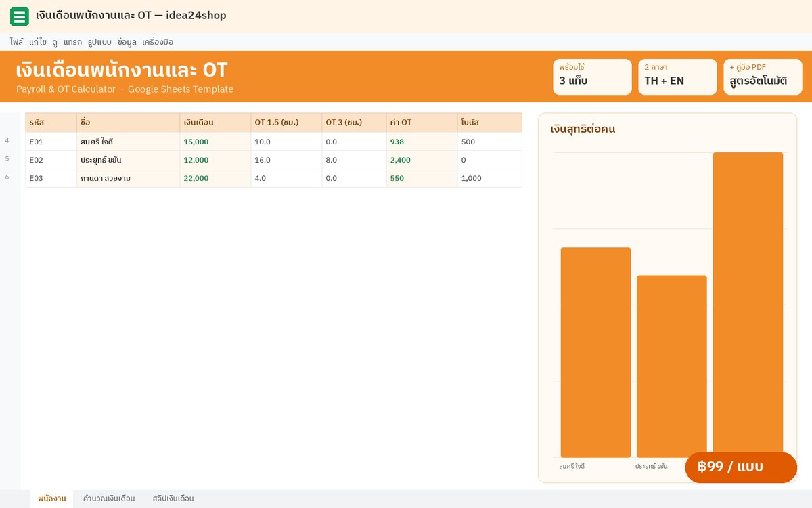
Task: Open the ดู menu
Action: [x=55, y=42]
